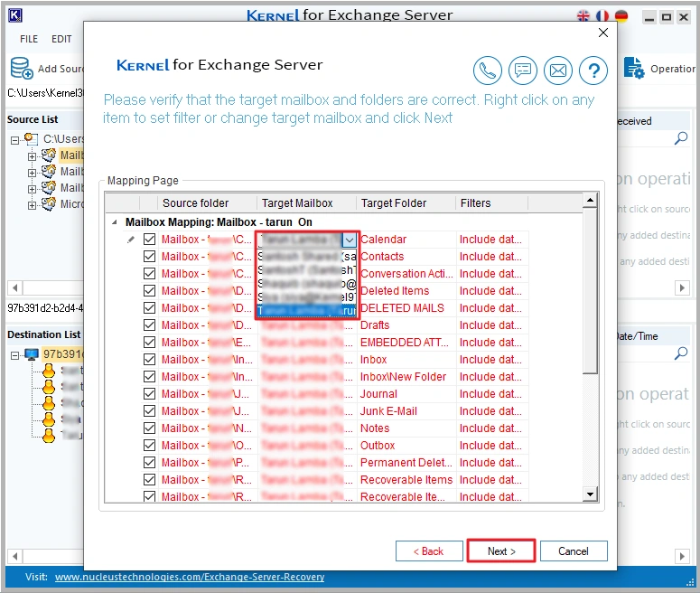Click the Add Source database icon
This screenshot has width=700, height=593.
(21, 68)
